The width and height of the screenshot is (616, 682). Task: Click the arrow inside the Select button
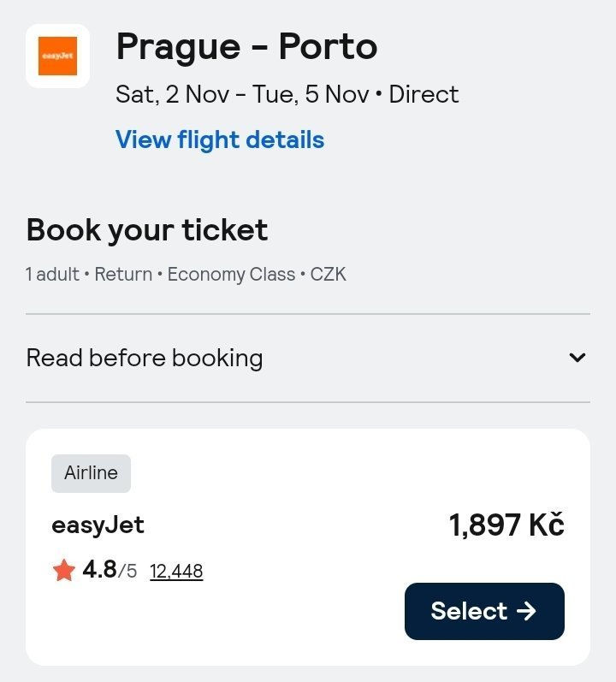(x=527, y=611)
